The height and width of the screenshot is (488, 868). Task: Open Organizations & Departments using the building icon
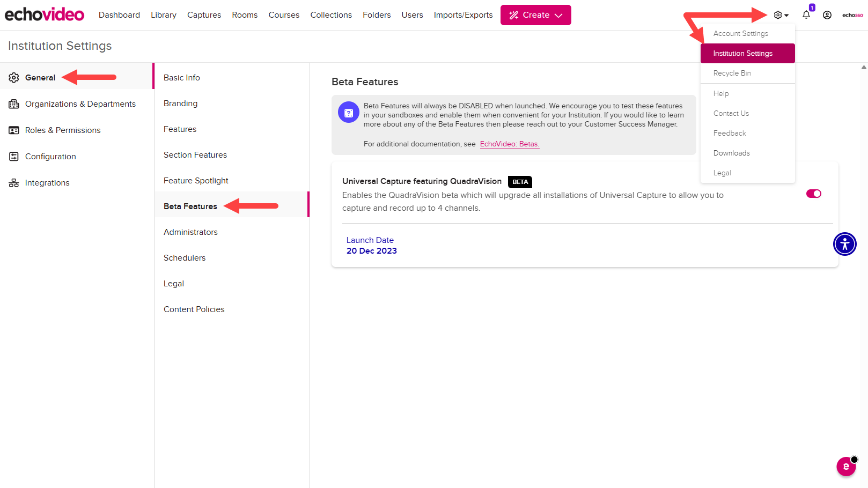click(x=14, y=103)
